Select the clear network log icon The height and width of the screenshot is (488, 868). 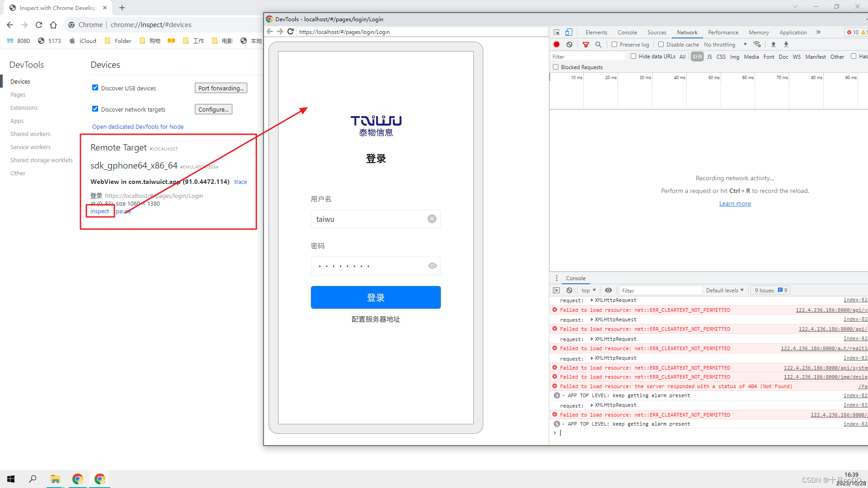click(x=569, y=44)
